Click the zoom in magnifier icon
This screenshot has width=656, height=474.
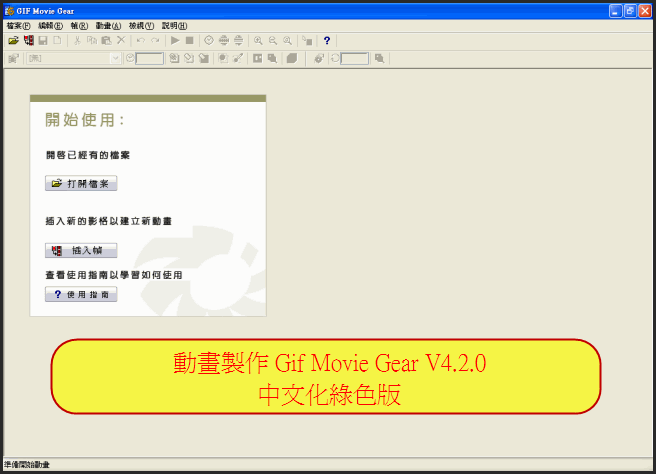258,40
